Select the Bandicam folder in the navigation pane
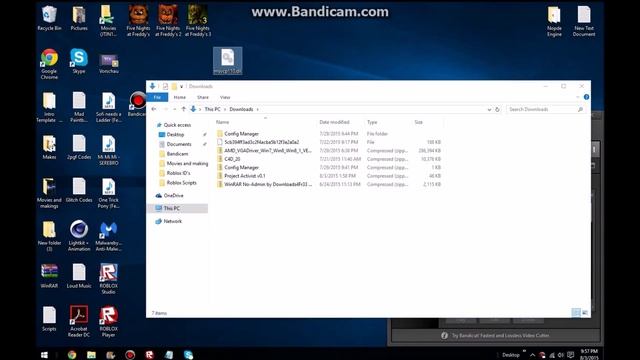 pyautogui.click(x=177, y=154)
